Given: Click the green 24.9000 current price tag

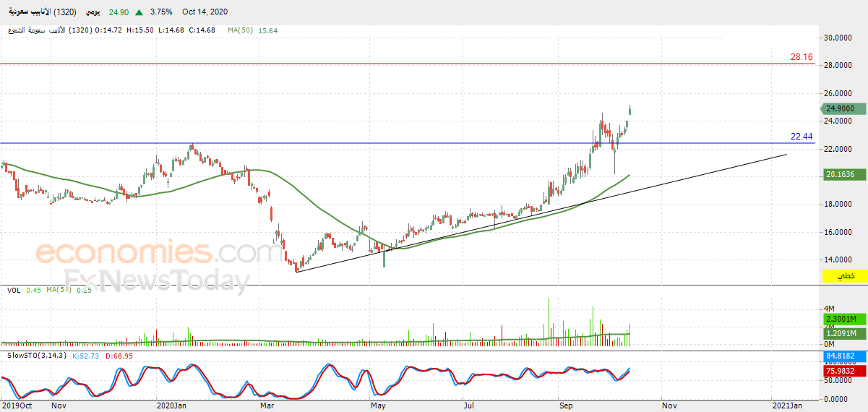Looking at the screenshot, I should [x=843, y=108].
